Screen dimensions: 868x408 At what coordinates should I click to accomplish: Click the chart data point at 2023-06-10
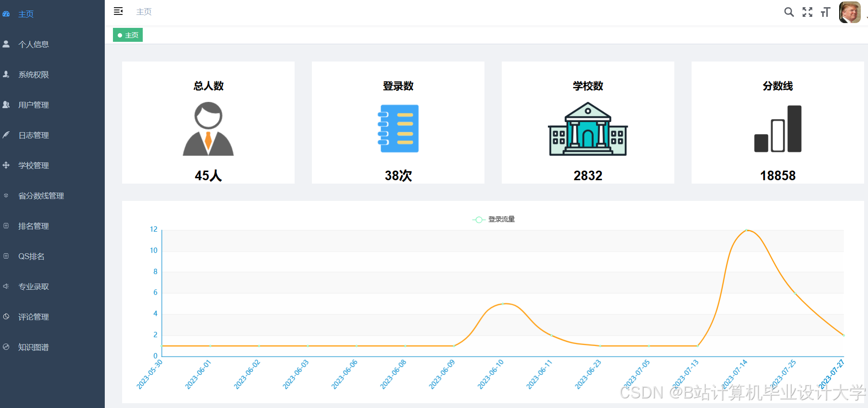click(503, 304)
